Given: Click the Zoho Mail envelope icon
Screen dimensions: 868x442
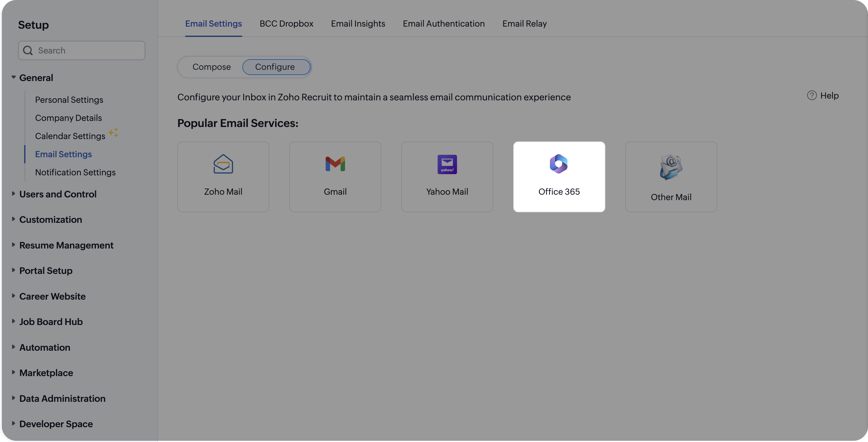Looking at the screenshot, I should coord(223,164).
